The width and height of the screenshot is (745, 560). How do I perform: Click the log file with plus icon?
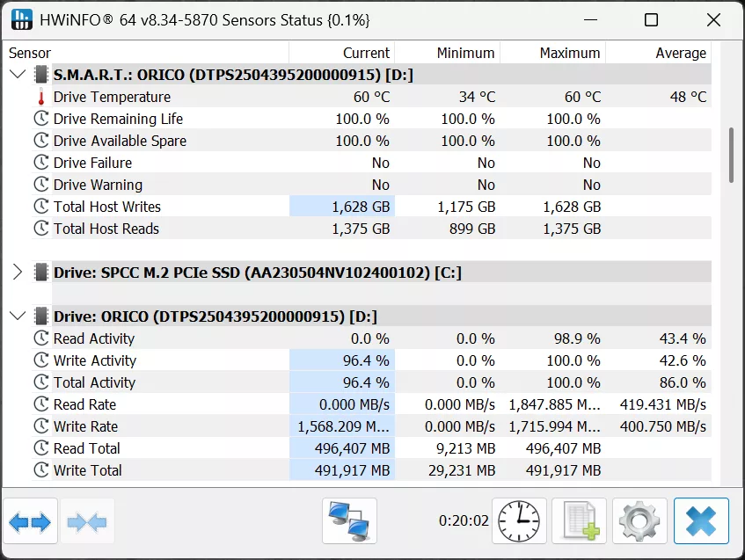(580, 521)
